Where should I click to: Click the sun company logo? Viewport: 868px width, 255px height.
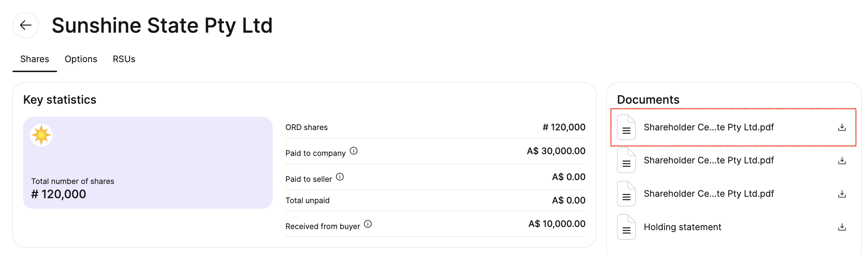41,135
